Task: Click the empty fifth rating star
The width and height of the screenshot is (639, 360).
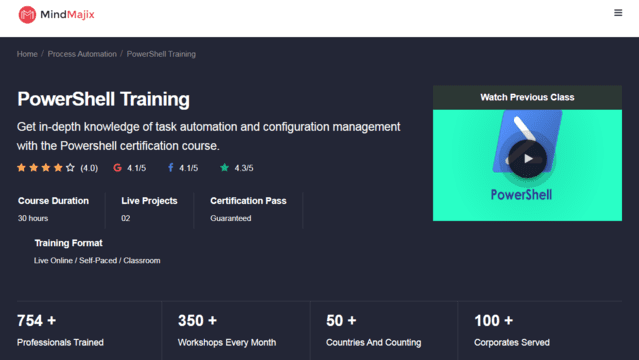Action: point(70,168)
